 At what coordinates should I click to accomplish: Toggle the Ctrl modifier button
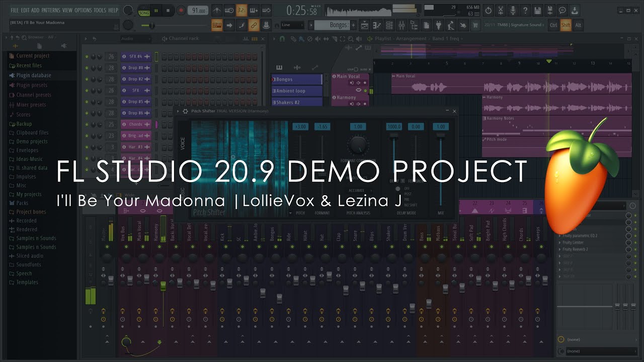pyautogui.click(x=553, y=25)
